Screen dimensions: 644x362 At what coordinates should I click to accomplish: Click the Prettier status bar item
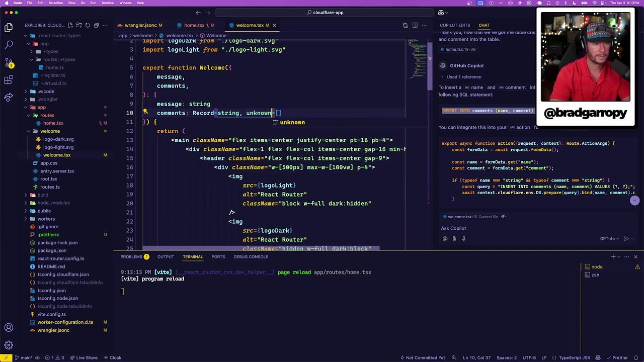[617, 357]
